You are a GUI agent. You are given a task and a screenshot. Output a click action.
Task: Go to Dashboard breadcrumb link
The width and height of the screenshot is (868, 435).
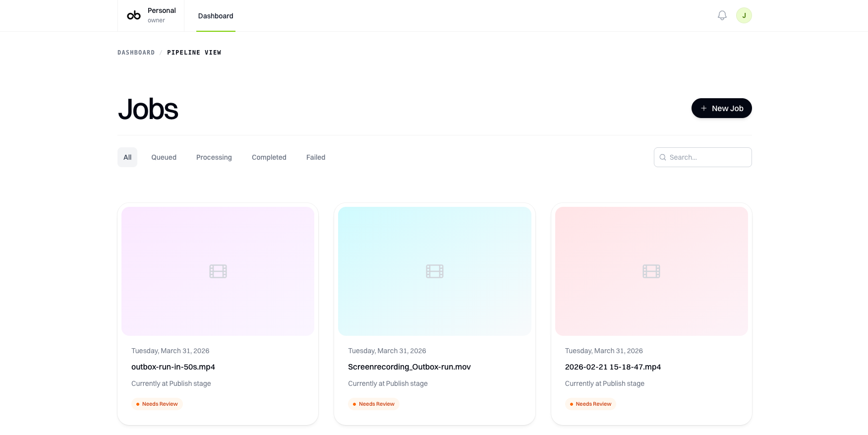(x=136, y=53)
